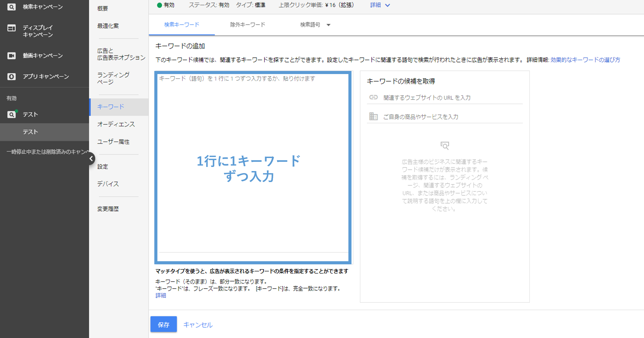Open the 詳細 link under match types

point(161,295)
